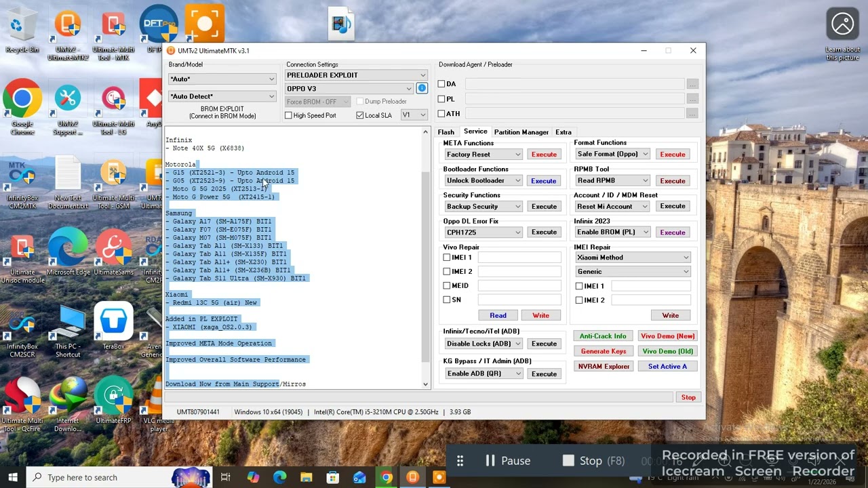Click the Vivo Repair MEID input field
The image size is (868, 488).
tap(519, 285)
